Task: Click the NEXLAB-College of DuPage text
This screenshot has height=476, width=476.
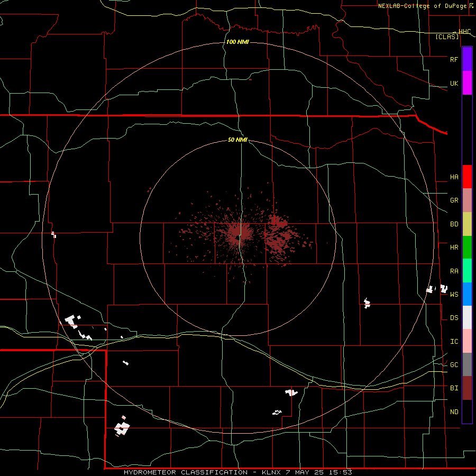Action: coord(422,6)
